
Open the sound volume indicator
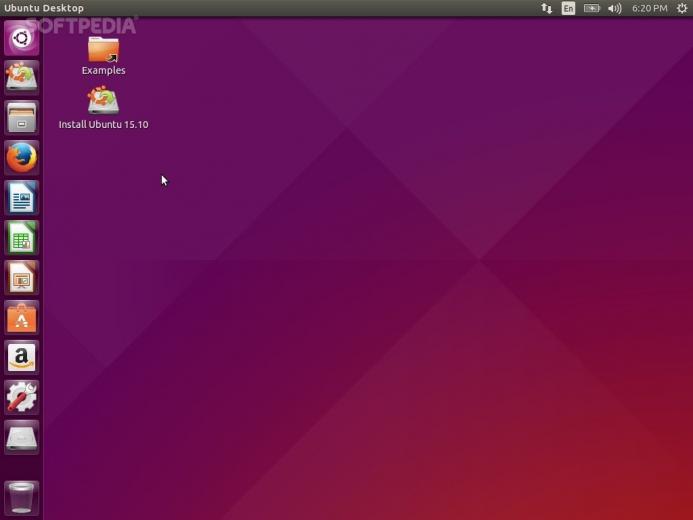(615, 8)
